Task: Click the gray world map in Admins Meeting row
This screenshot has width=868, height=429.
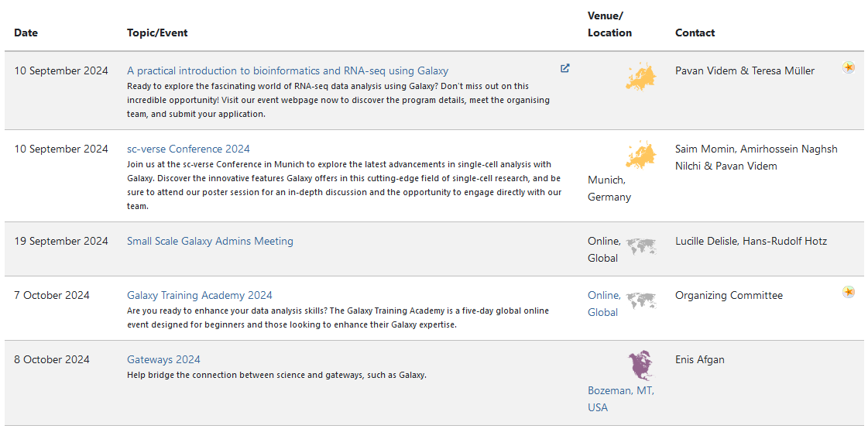Action: pyautogui.click(x=641, y=245)
